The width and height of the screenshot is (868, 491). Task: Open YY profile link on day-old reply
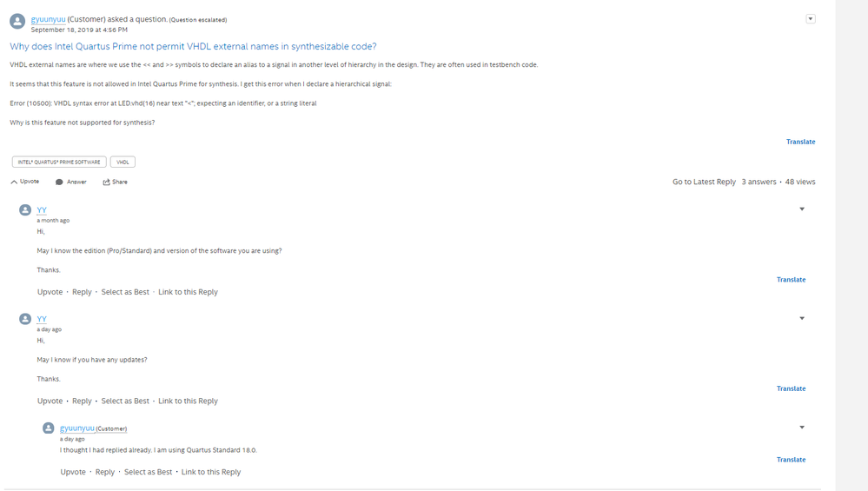[x=42, y=319]
